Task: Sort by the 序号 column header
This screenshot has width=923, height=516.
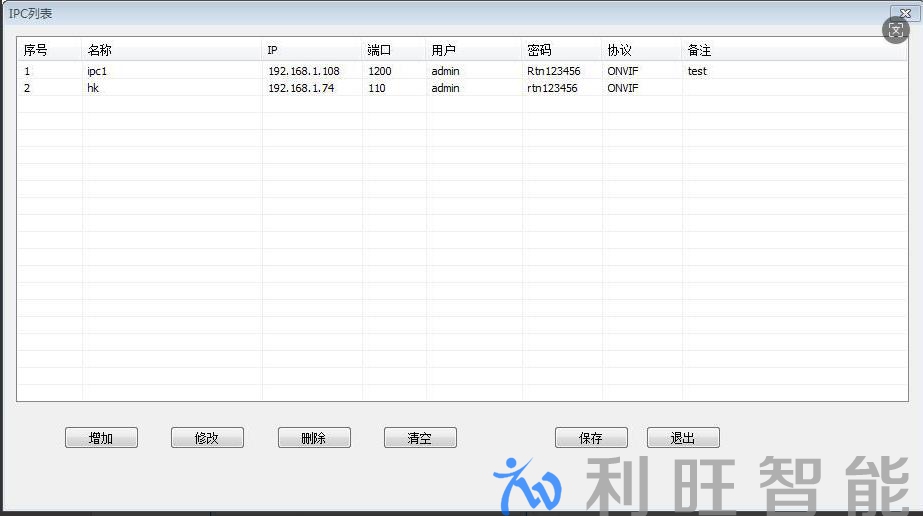Action: 49,50
